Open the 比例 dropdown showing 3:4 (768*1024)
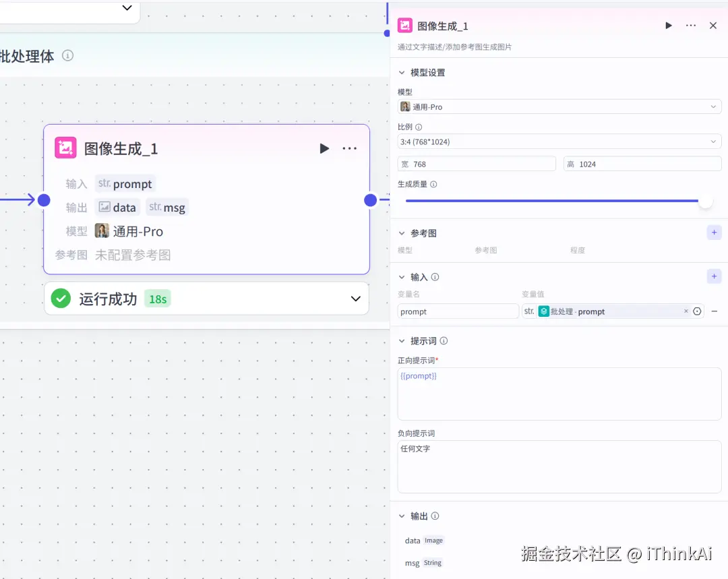 (x=559, y=142)
